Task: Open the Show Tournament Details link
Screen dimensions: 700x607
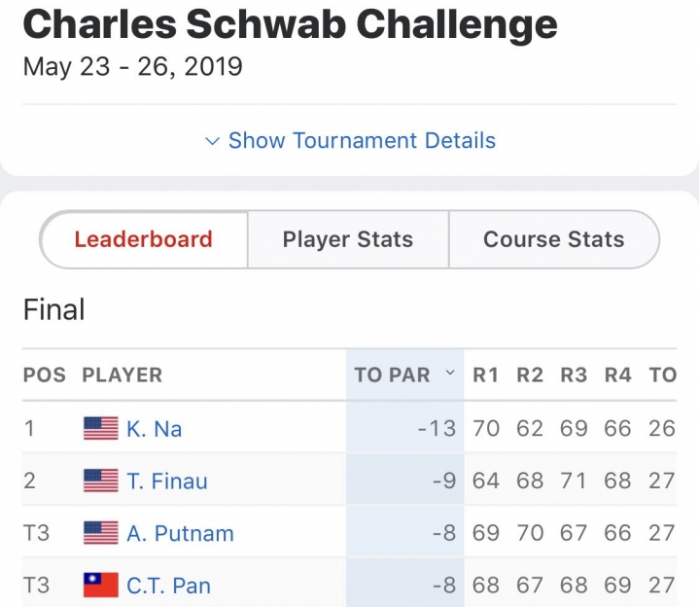Action: (x=362, y=141)
